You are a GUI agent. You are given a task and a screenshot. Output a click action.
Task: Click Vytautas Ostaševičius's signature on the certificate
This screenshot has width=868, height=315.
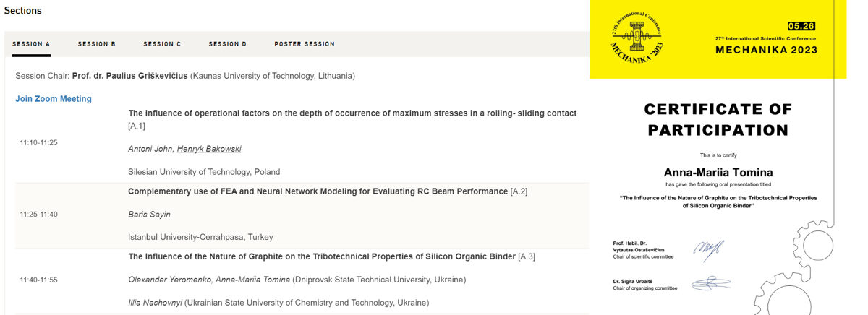coord(709,249)
